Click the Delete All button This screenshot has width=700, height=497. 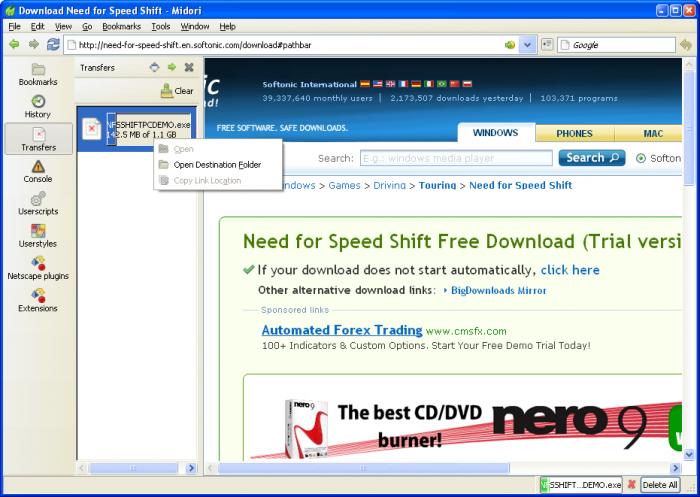pyautogui.click(x=660, y=485)
